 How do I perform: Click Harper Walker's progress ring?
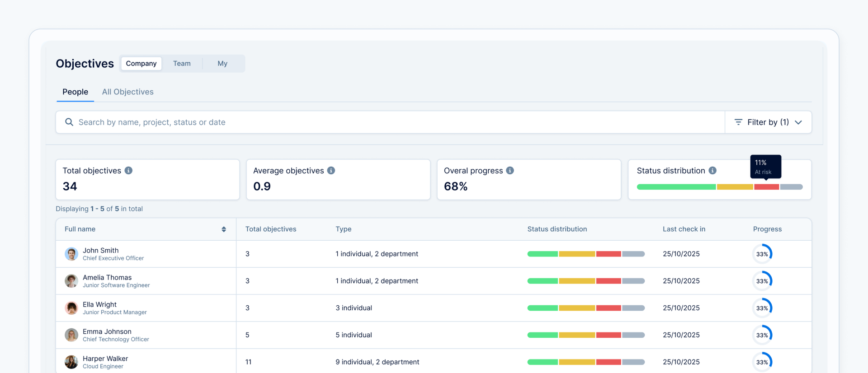pos(762,362)
